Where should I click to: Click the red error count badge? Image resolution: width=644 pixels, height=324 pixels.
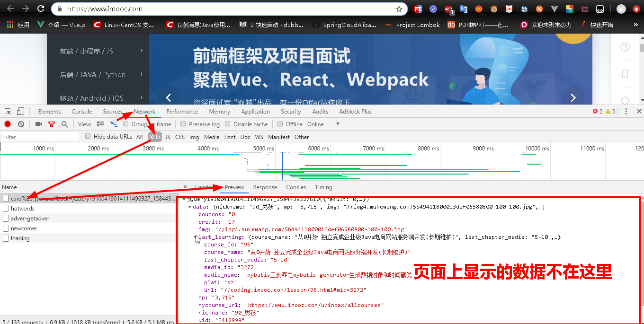[598, 111]
